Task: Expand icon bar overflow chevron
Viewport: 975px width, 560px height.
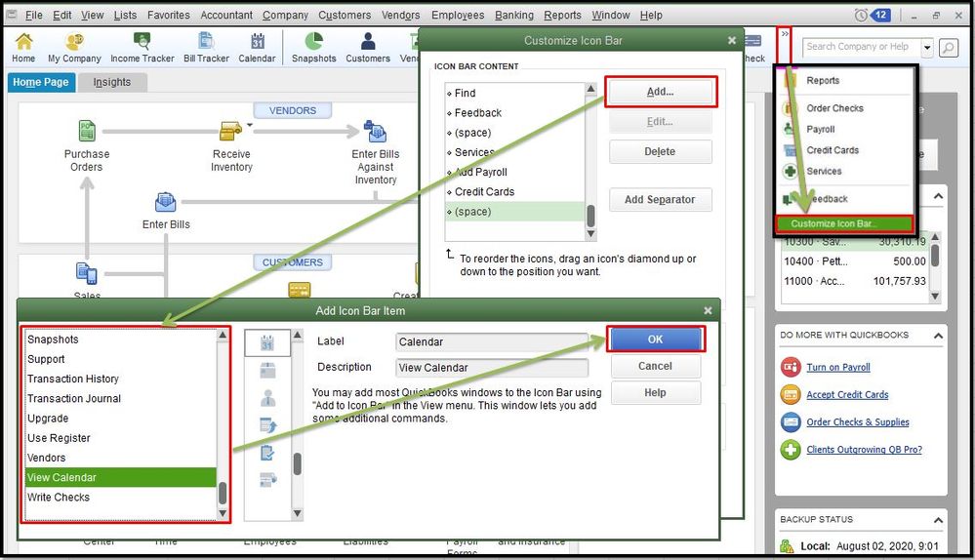Action: [x=786, y=33]
